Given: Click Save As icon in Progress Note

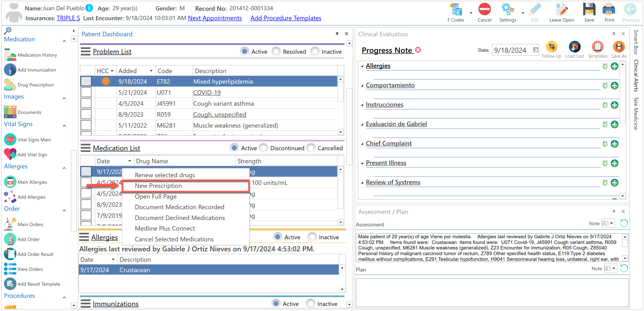Looking at the screenshot, I should click(x=619, y=47).
